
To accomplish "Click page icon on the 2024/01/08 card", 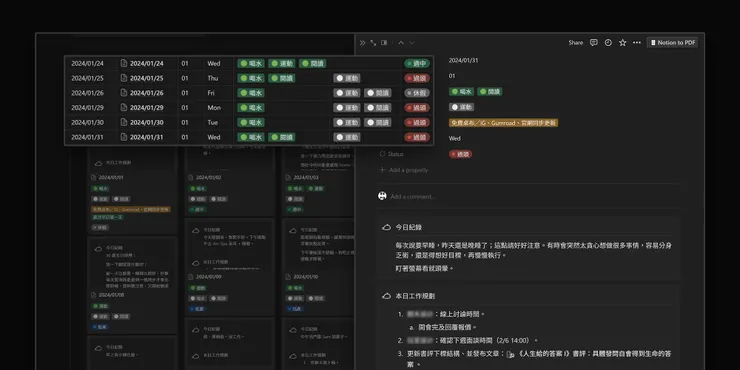I will click(x=93, y=295).
